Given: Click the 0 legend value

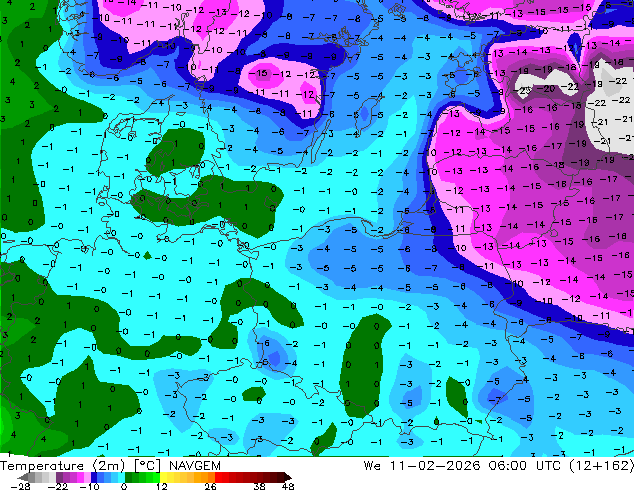Looking at the screenshot, I should click(x=124, y=486).
